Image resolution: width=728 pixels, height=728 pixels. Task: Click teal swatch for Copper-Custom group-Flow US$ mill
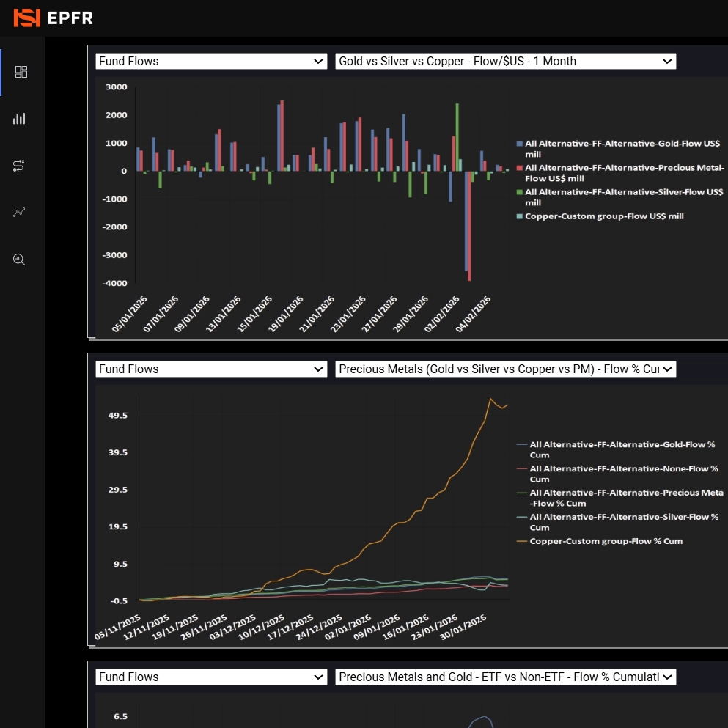520,216
